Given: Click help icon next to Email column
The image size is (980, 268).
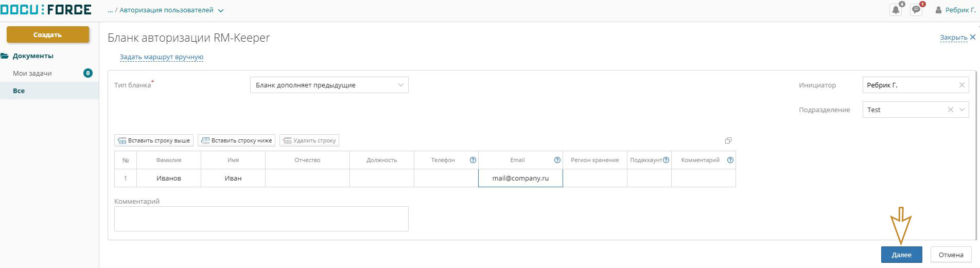Looking at the screenshot, I should click(x=557, y=160).
